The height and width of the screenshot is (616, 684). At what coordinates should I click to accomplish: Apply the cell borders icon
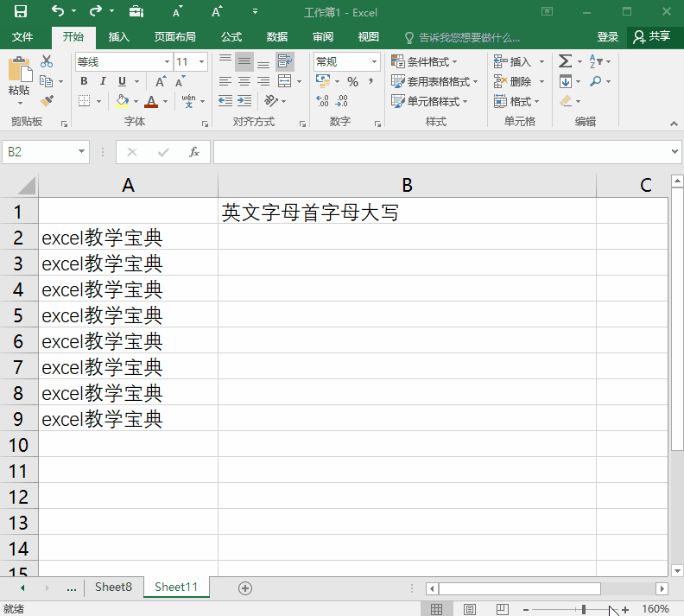[84, 101]
